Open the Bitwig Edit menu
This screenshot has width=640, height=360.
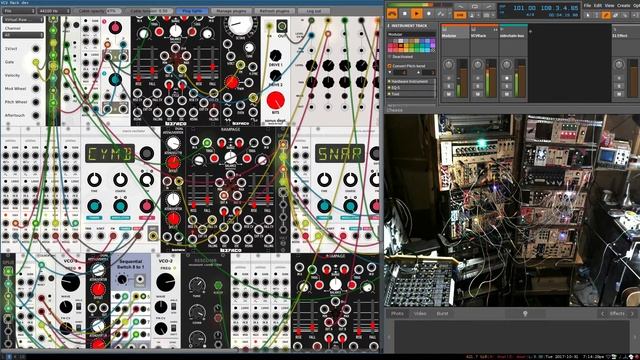point(598,6)
